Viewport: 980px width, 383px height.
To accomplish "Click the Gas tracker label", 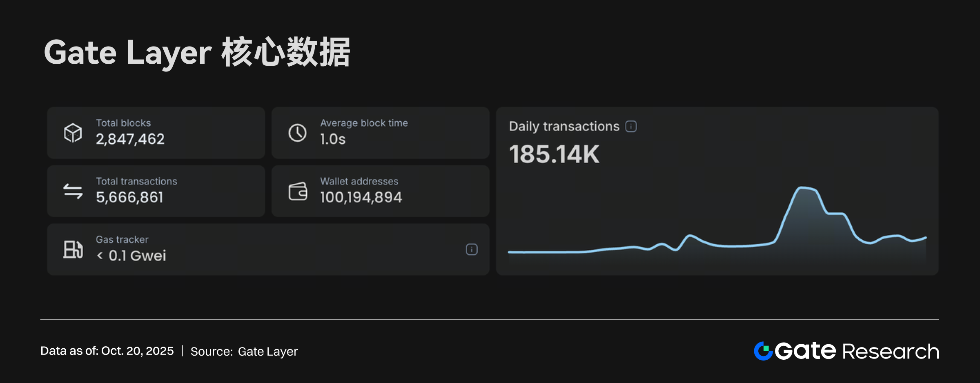I will coord(122,240).
